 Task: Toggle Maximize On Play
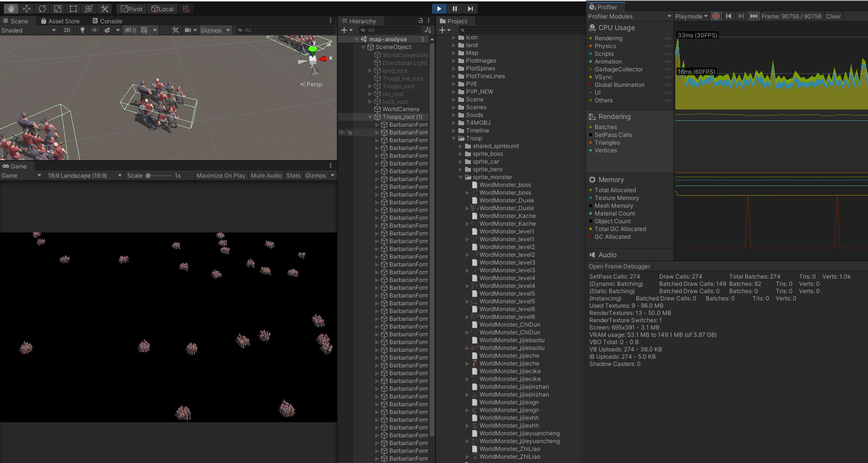click(x=221, y=176)
